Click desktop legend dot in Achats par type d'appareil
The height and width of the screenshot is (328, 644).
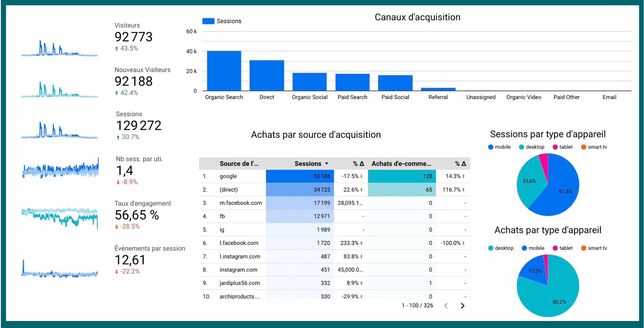491,248
